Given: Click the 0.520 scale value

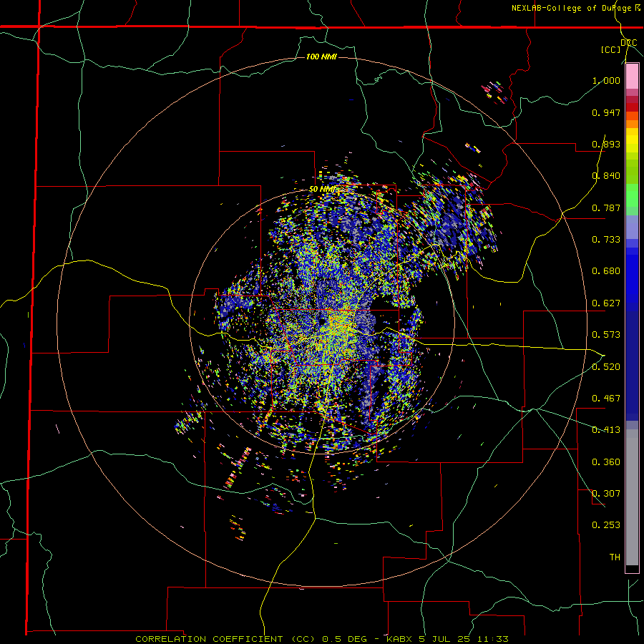Looking at the screenshot, I should (606, 367).
